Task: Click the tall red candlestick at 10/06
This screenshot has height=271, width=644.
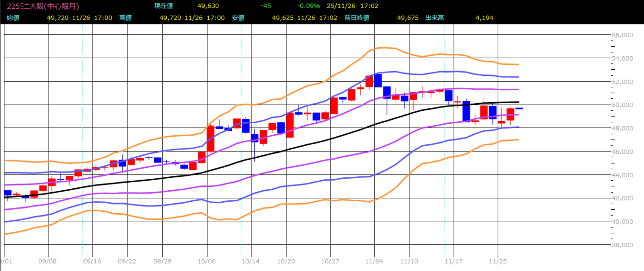Action: (211, 139)
